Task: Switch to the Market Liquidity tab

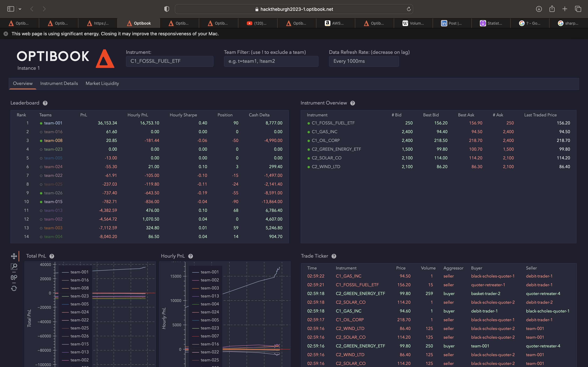Action: click(x=102, y=84)
